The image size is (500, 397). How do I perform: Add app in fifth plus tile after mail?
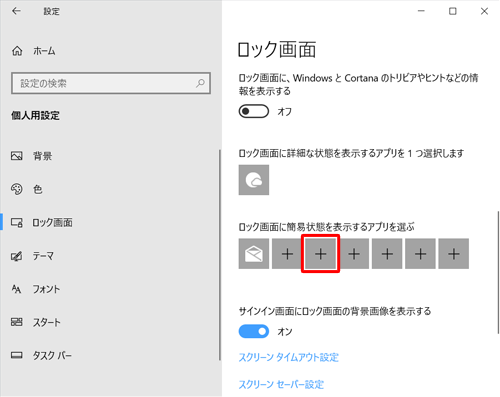420,254
